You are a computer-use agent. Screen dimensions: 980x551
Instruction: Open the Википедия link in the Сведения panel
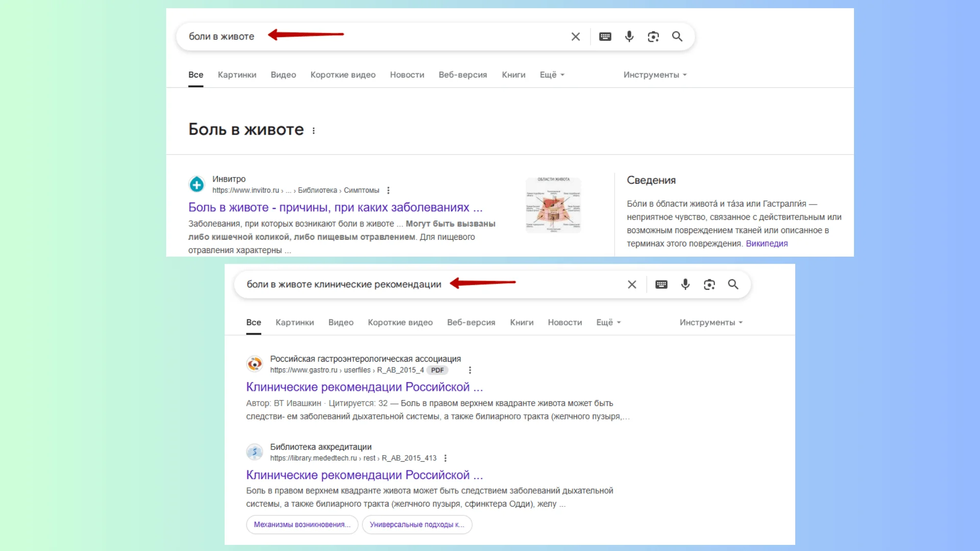click(766, 244)
